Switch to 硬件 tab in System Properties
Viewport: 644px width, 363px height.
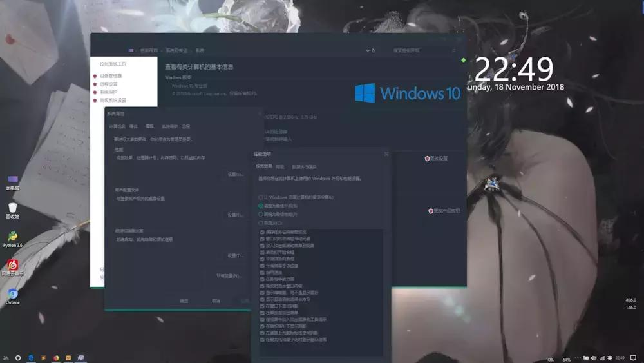coord(133,126)
